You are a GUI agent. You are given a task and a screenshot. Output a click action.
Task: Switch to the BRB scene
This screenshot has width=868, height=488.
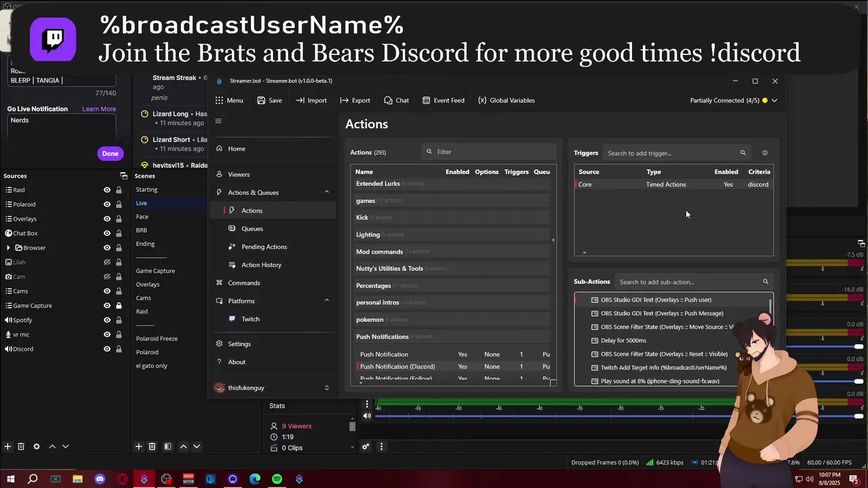pyautogui.click(x=141, y=230)
